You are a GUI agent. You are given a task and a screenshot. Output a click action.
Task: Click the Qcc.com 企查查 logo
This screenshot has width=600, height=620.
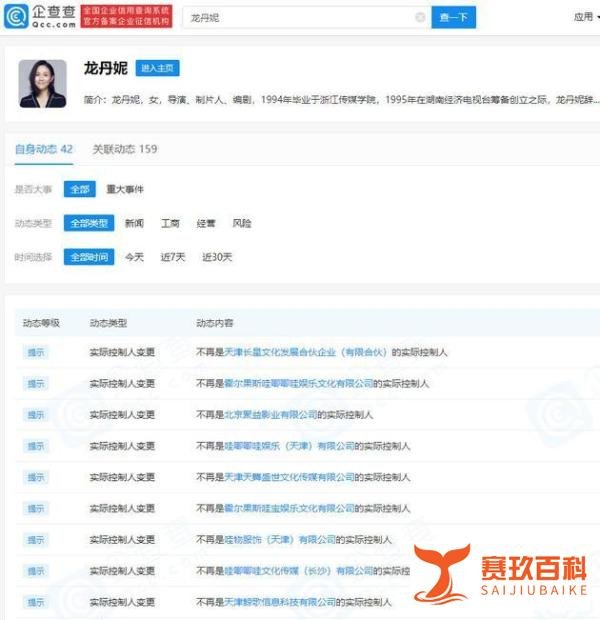click(40, 16)
